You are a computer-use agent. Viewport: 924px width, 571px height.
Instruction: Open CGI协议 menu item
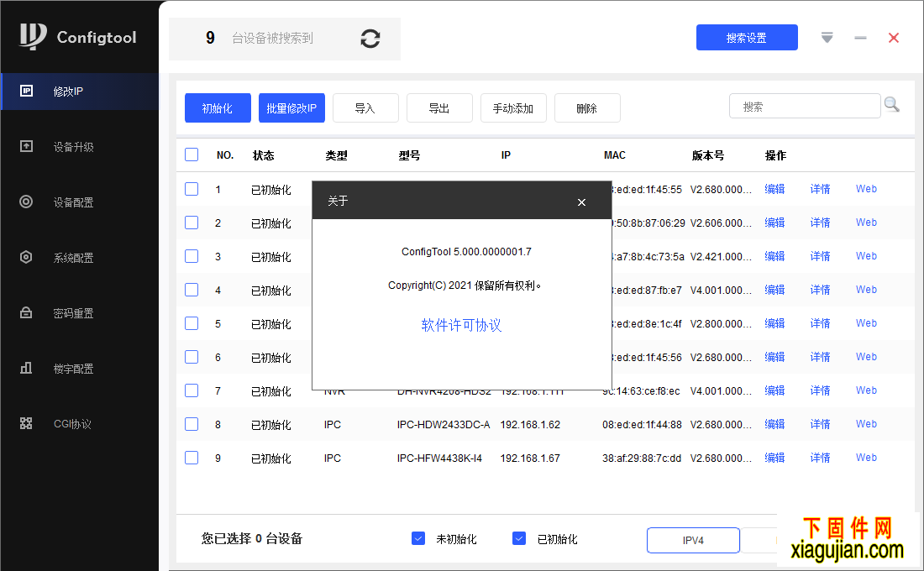click(80, 424)
